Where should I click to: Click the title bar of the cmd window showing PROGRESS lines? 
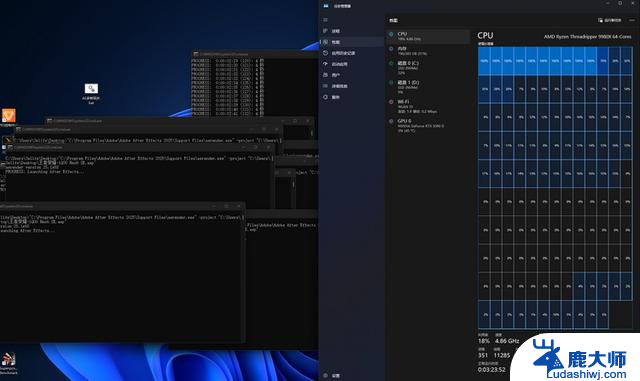point(255,54)
